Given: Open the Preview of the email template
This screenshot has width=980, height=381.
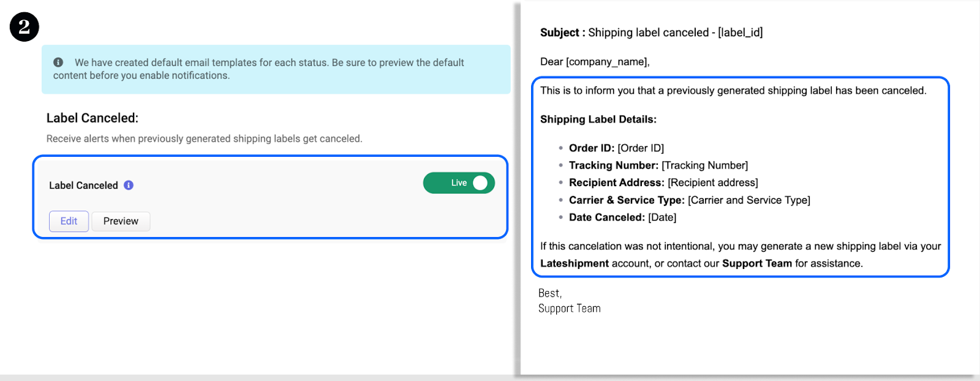Looking at the screenshot, I should pyautogui.click(x=121, y=221).
